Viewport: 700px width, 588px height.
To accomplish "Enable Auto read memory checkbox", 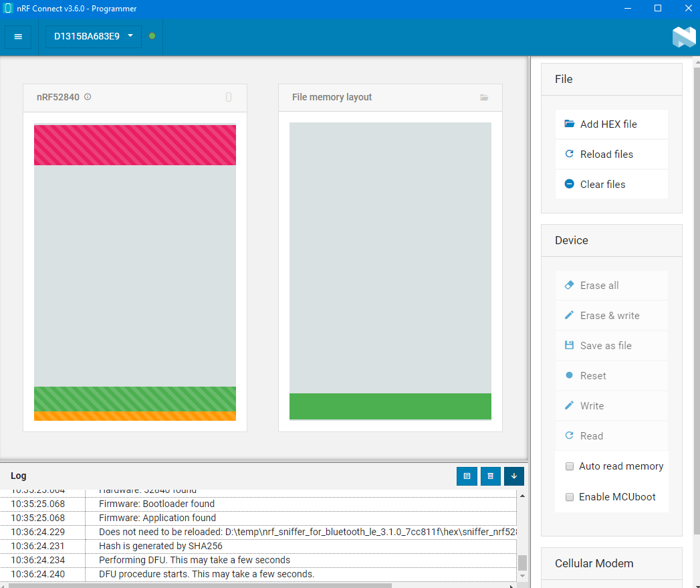I will tap(569, 466).
